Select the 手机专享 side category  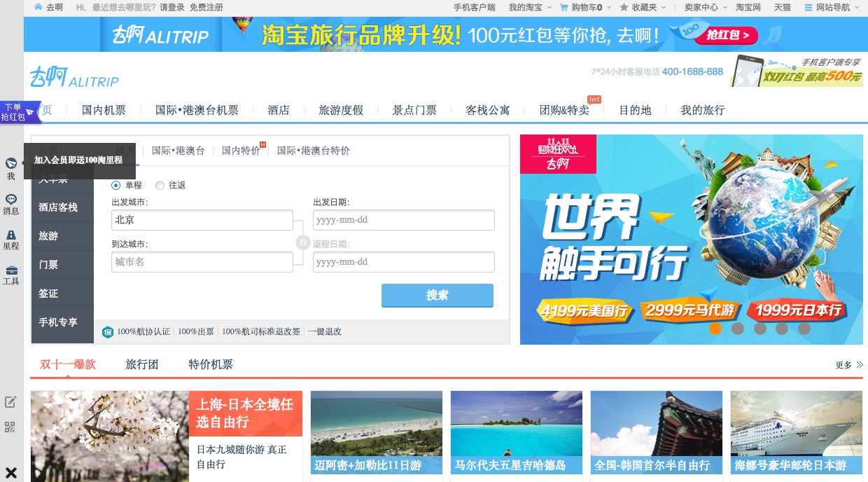point(62,322)
